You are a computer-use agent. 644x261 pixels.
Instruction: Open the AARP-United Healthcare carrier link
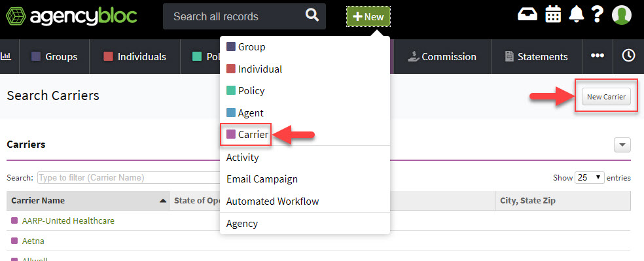point(68,221)
